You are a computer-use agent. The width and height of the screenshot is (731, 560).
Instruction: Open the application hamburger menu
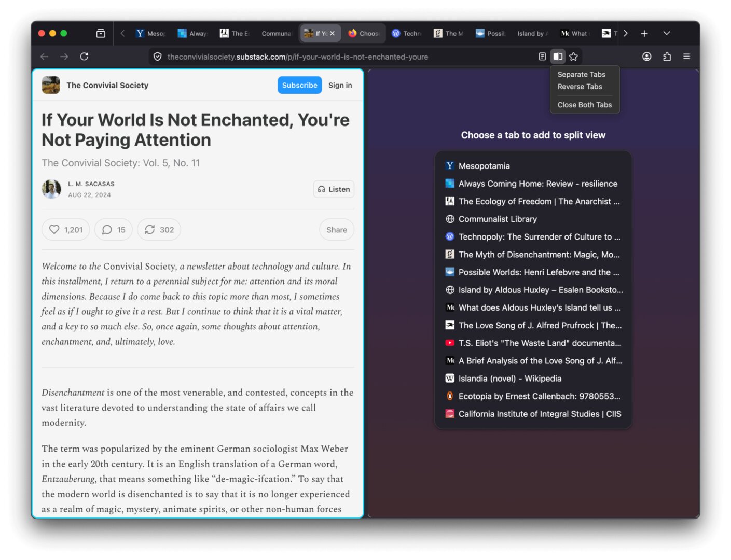coord(686,57)
